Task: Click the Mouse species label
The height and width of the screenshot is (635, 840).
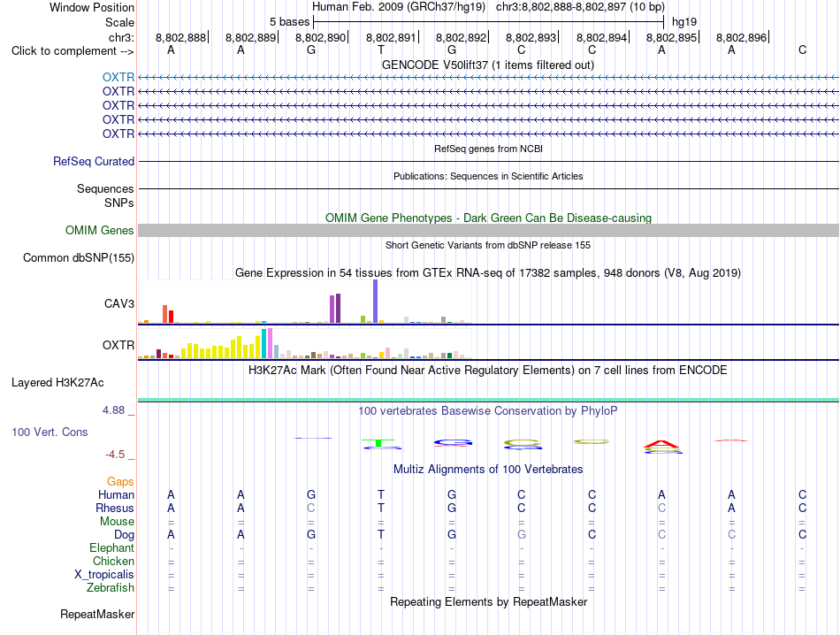Action: point(117,522)
